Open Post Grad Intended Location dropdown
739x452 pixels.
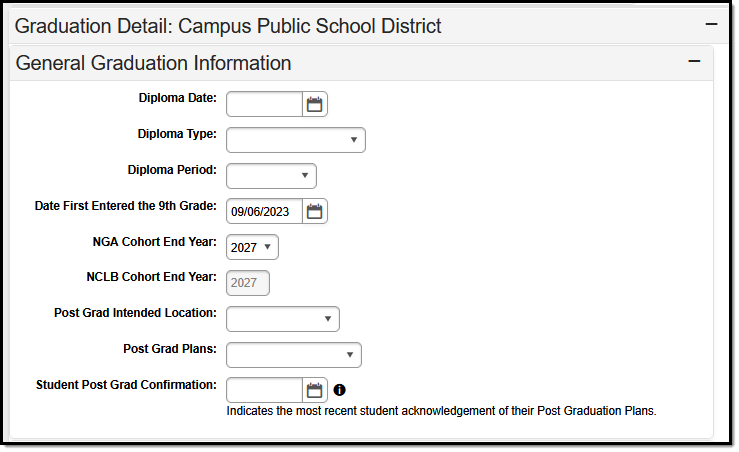coord(283,319)
